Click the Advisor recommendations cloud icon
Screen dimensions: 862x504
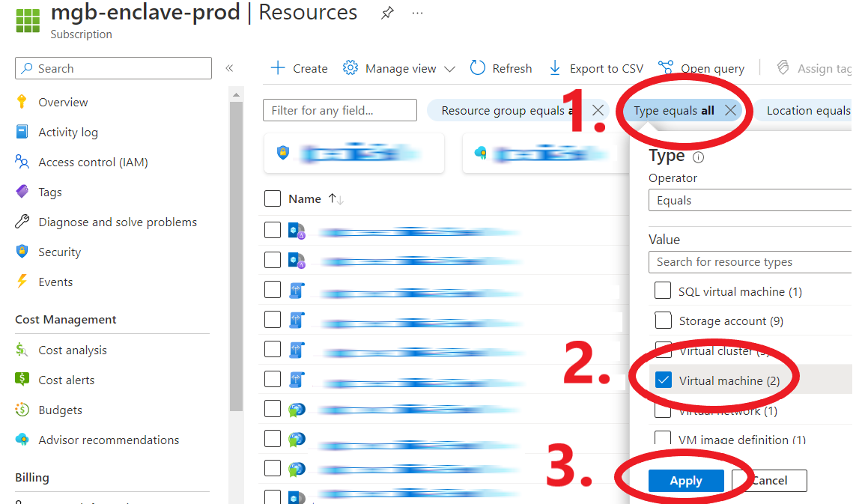(x=22, y=439)
